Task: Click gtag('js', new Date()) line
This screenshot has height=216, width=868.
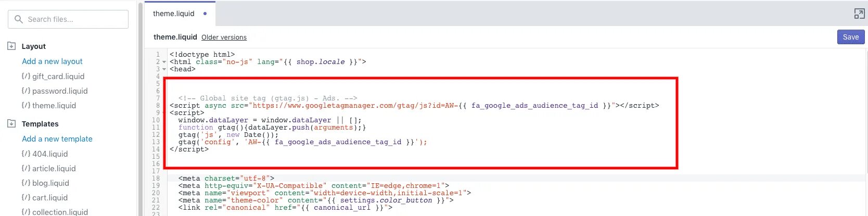Action: (228, 135)
